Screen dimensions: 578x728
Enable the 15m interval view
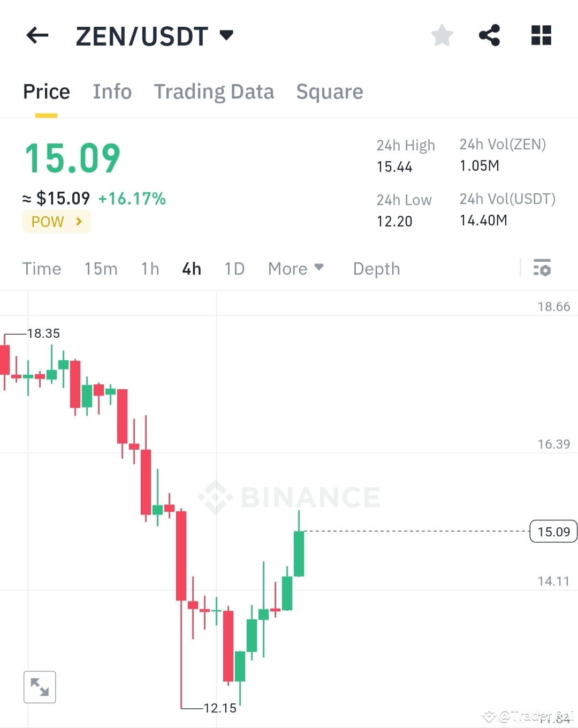101,268
